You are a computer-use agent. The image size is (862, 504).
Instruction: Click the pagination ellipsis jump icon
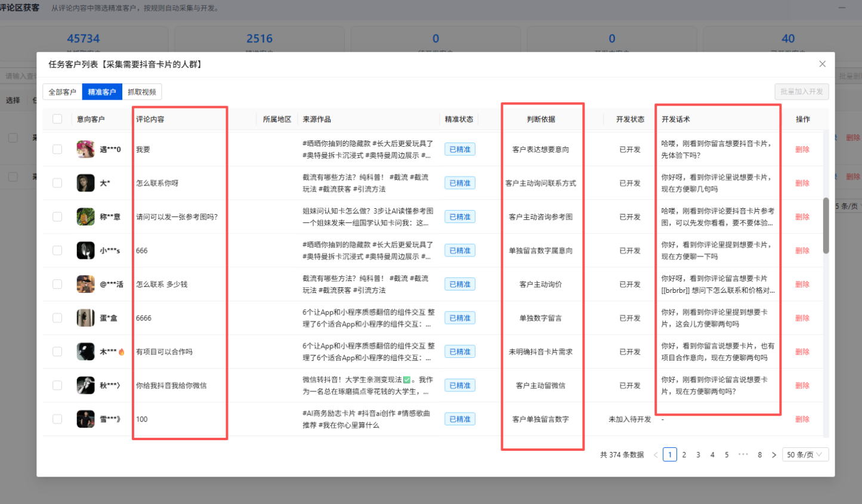(x=743, y=454)
